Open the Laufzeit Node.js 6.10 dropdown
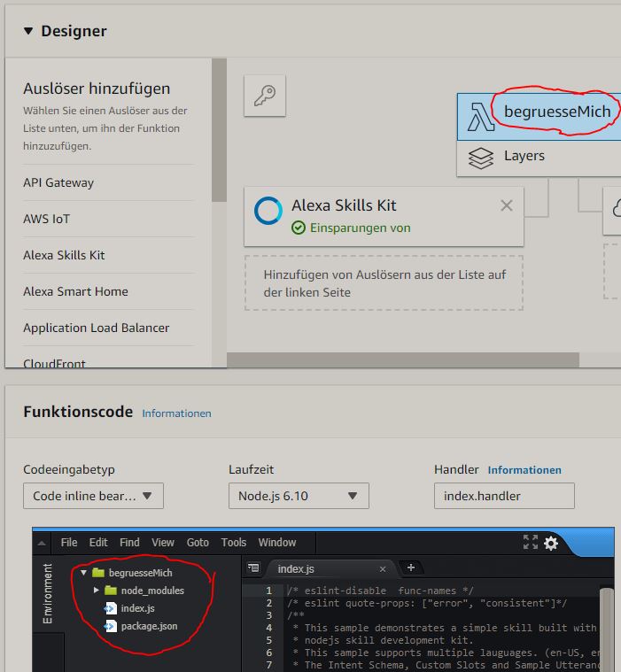621x672 pixels. click(x=299, y=496)
